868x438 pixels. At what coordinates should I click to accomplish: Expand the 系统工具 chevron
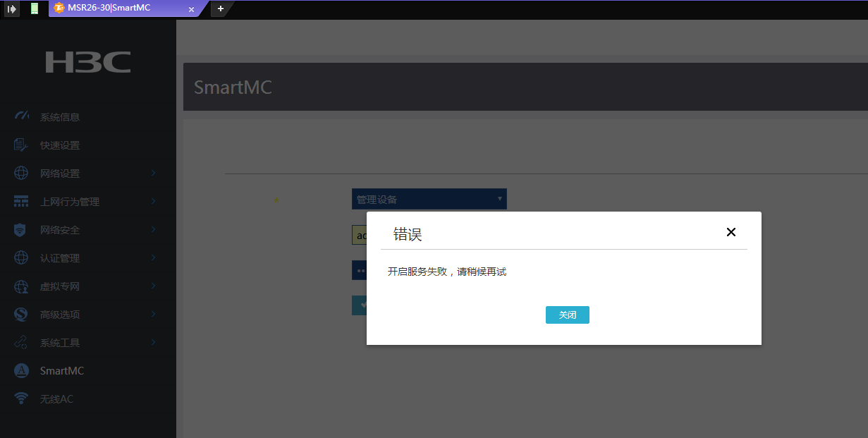pyautogui.click(x=153, y=342)
